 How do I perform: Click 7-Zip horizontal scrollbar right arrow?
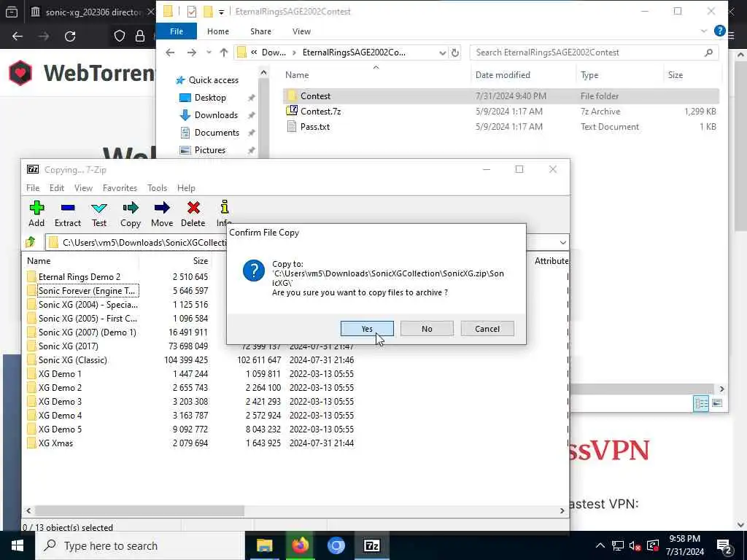(x=562, y=510)
